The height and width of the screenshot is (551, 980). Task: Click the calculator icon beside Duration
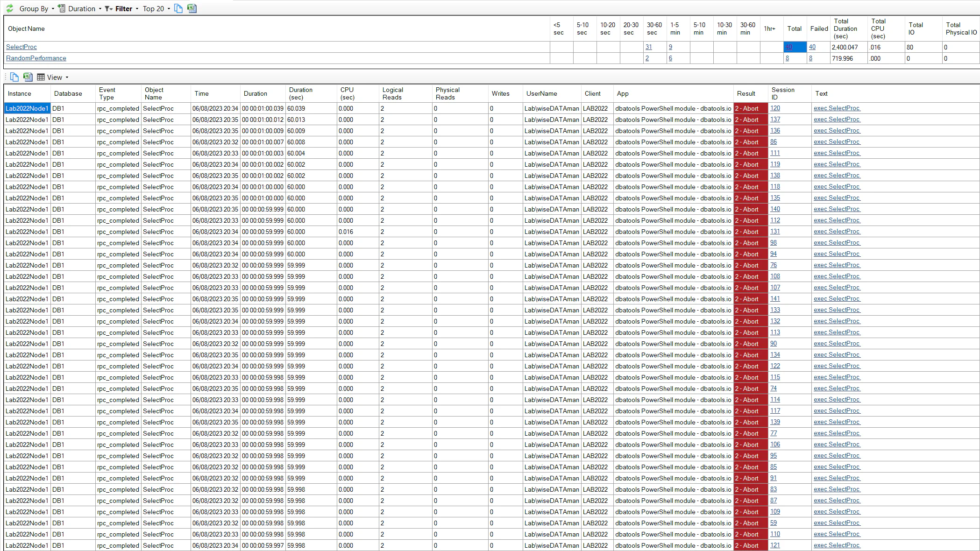coord(62,8)
